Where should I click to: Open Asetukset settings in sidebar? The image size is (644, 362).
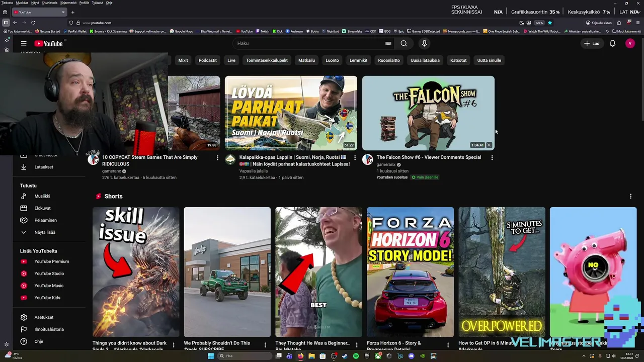(x=43, y=317)
